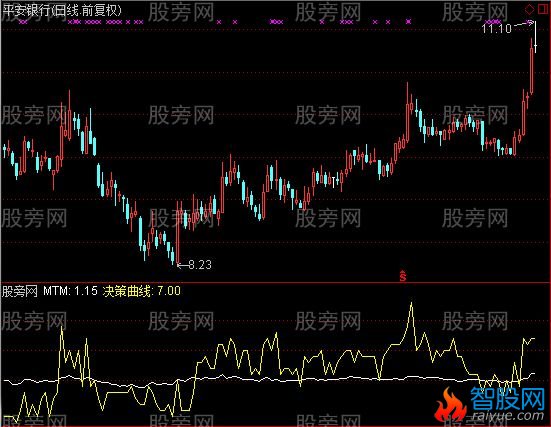
Task: Click the yellow decision curve's highest peak
Action: tap(411, 303)
